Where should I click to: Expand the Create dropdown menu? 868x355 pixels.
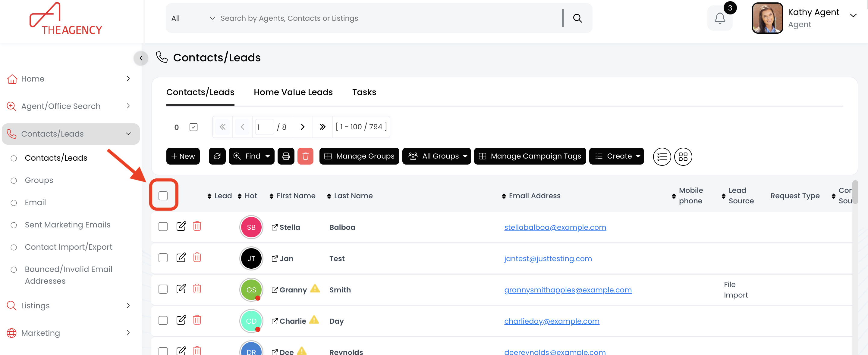[x=616, y=156]
